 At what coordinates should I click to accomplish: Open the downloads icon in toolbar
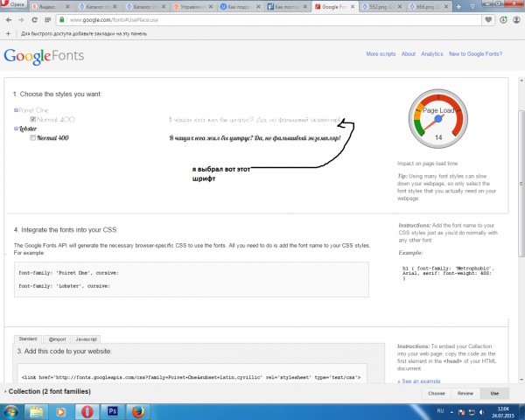tap(503, 20)
